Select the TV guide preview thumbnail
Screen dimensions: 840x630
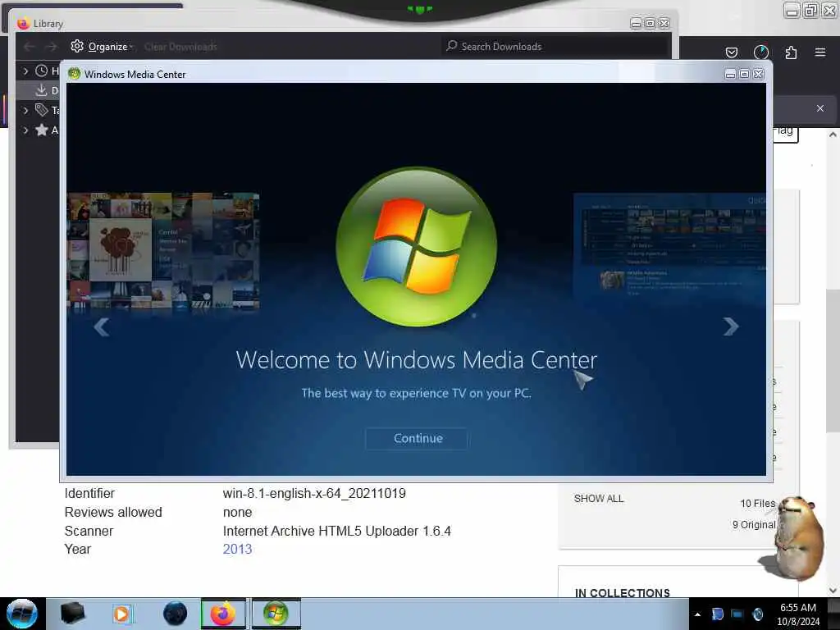click(x=669, y=248)
